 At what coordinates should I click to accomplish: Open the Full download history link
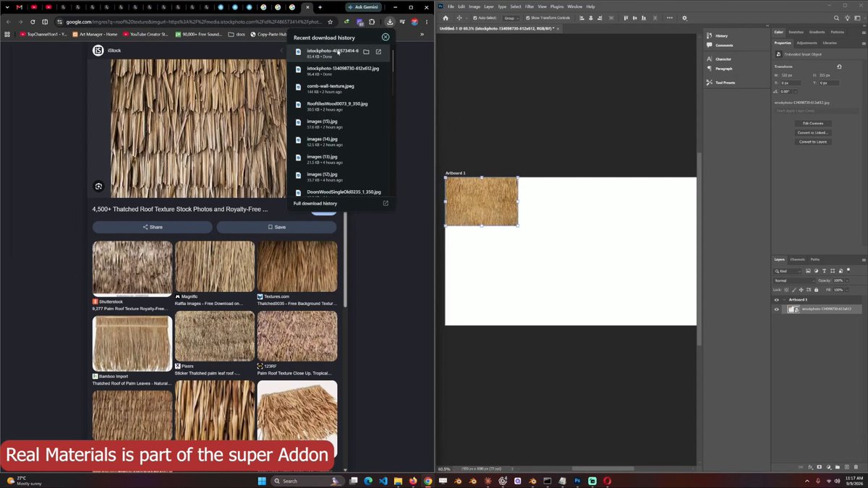(x=315, y=204)
